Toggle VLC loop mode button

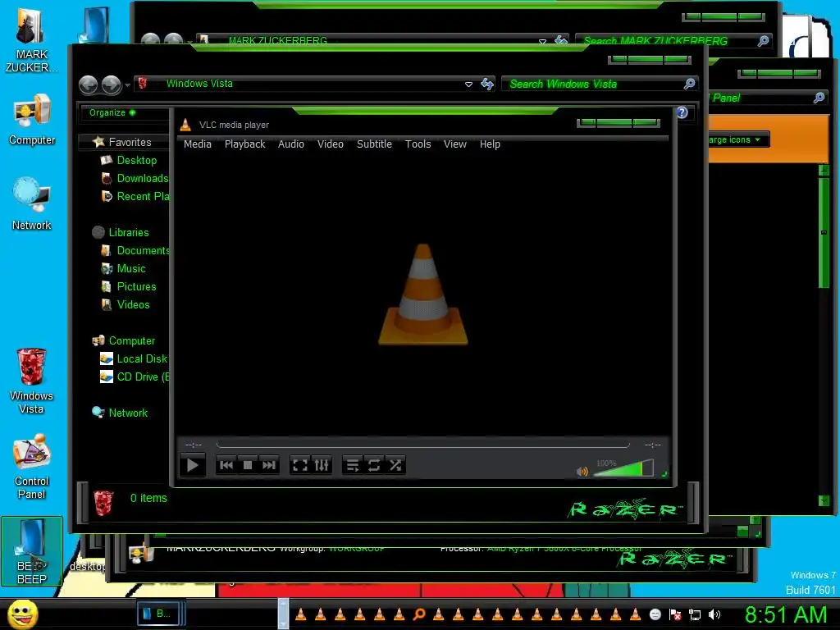tap(374, 465)
